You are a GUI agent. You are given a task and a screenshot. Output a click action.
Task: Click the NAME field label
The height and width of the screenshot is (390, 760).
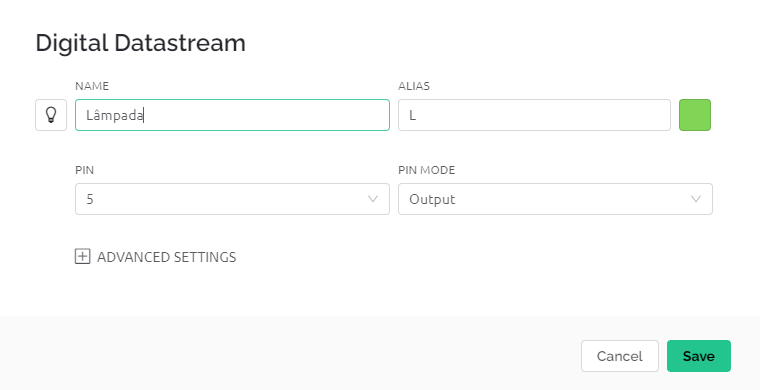pyautogui.click(x=92, y=86)
